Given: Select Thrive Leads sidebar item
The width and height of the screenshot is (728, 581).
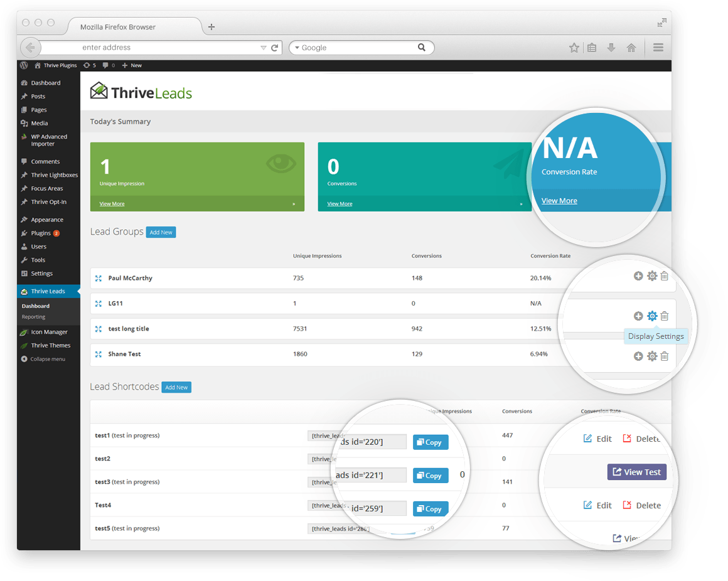Looking at the screenshot, I should [x=48, y=291].
